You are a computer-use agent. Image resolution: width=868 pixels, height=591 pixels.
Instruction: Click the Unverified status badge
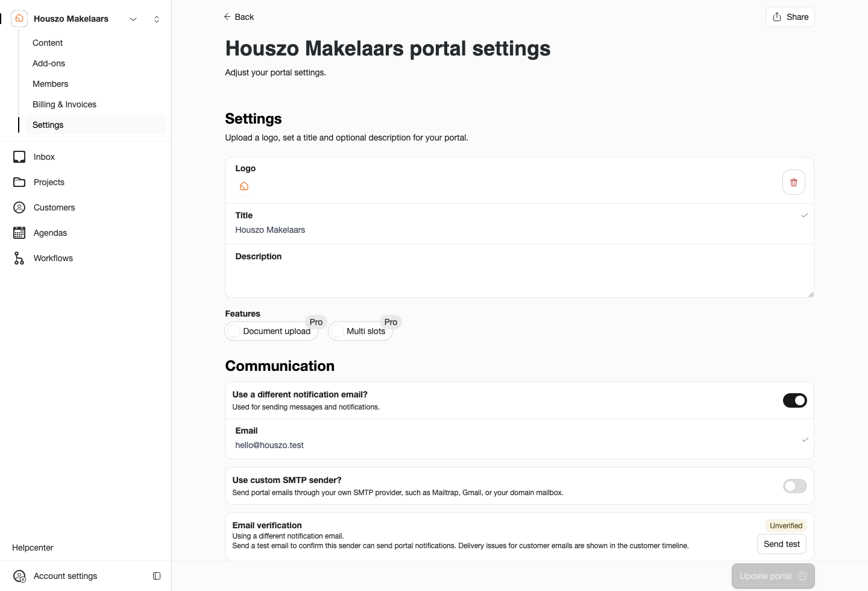point(786,526)
